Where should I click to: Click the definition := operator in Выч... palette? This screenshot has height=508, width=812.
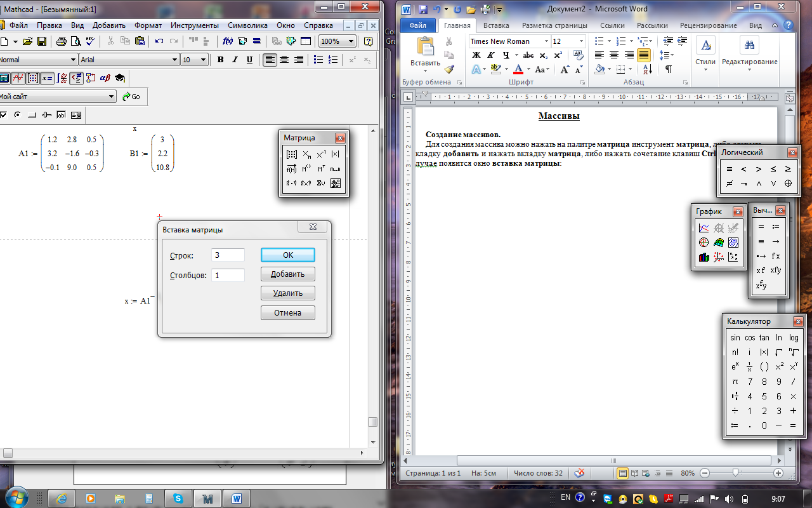[775, 227]
